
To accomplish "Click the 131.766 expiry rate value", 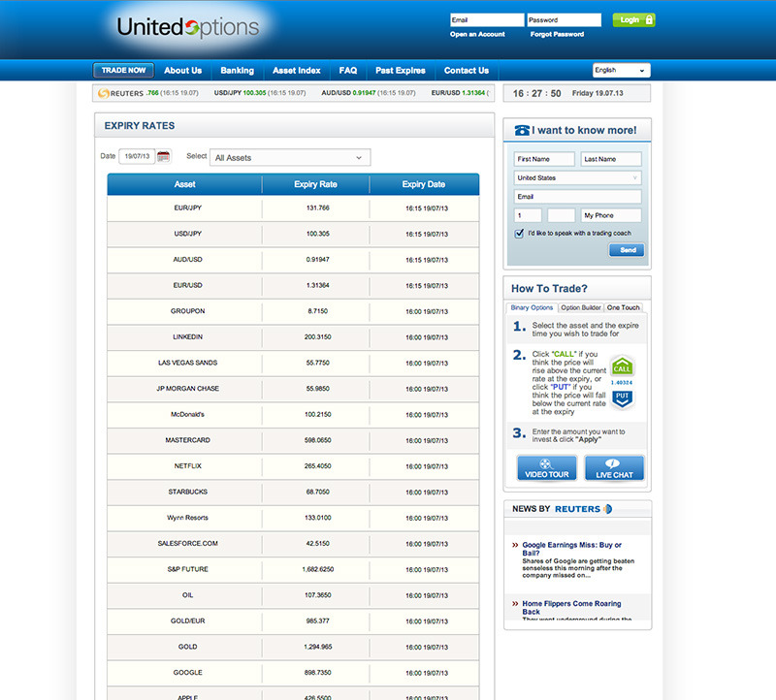I will [x=318, y=208].
